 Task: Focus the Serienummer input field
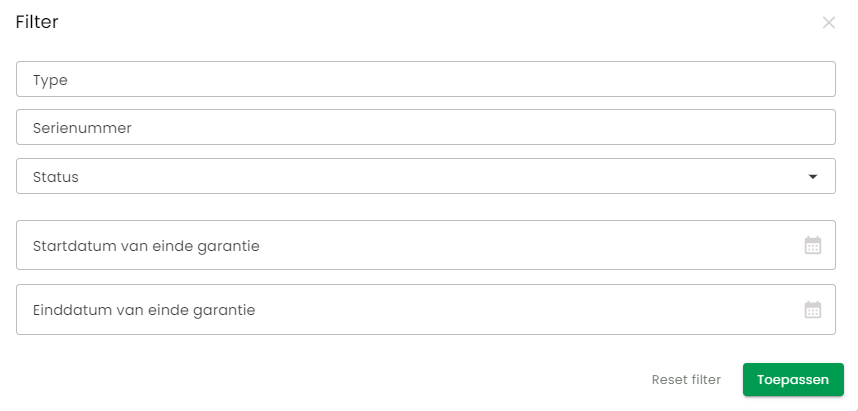426,128
